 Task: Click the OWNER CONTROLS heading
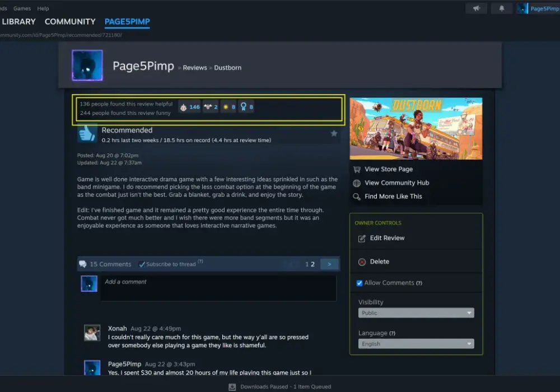tap(378, 223)
